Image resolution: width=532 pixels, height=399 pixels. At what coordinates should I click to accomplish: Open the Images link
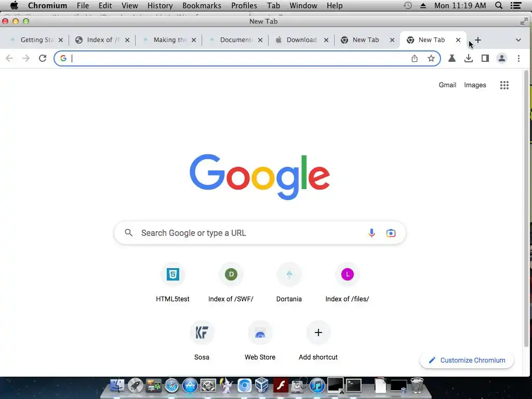click(475, 85)
